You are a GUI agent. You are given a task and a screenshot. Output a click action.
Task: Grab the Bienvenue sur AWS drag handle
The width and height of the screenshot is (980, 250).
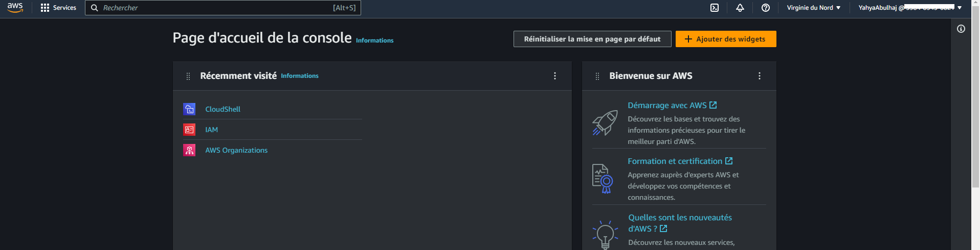(597, 76)
